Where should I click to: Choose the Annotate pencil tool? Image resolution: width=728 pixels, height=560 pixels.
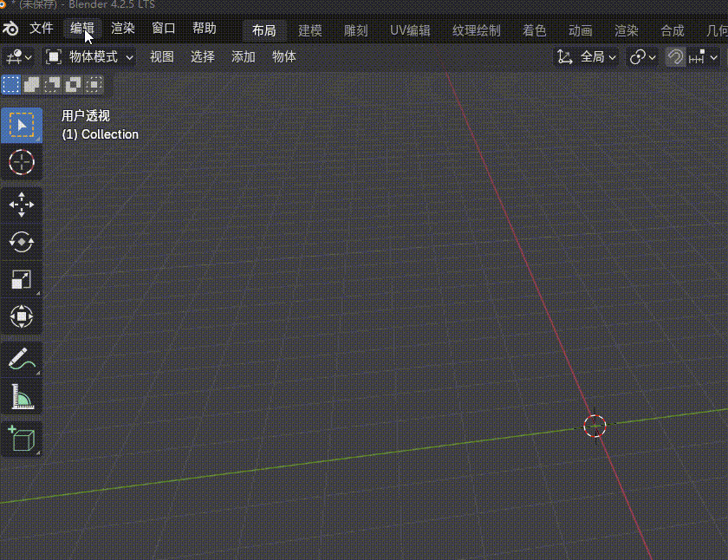[x=21, y=359]
